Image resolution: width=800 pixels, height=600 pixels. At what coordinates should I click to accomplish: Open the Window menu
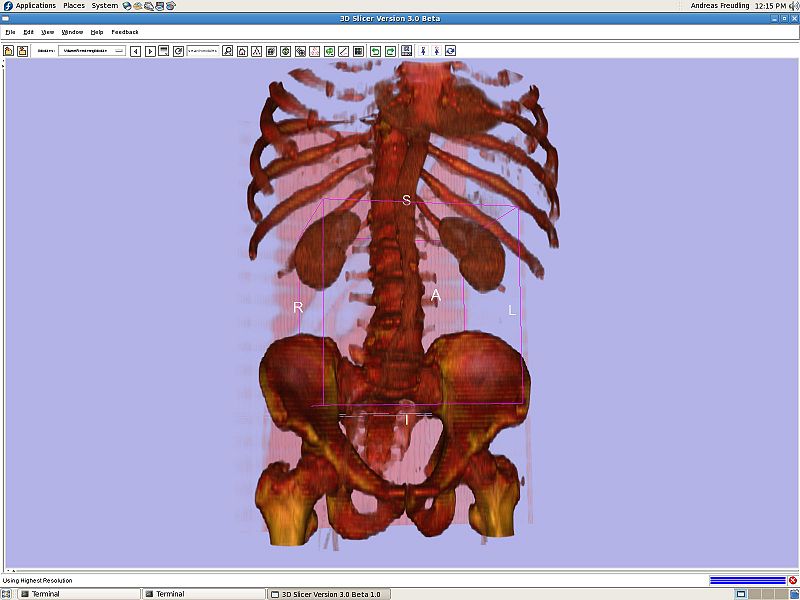point(72,32)
